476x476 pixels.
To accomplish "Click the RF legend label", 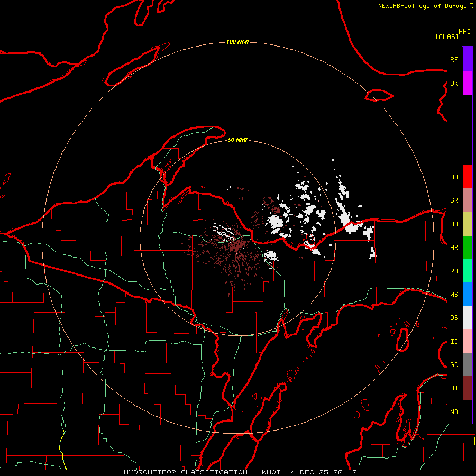I will [454, 59].
